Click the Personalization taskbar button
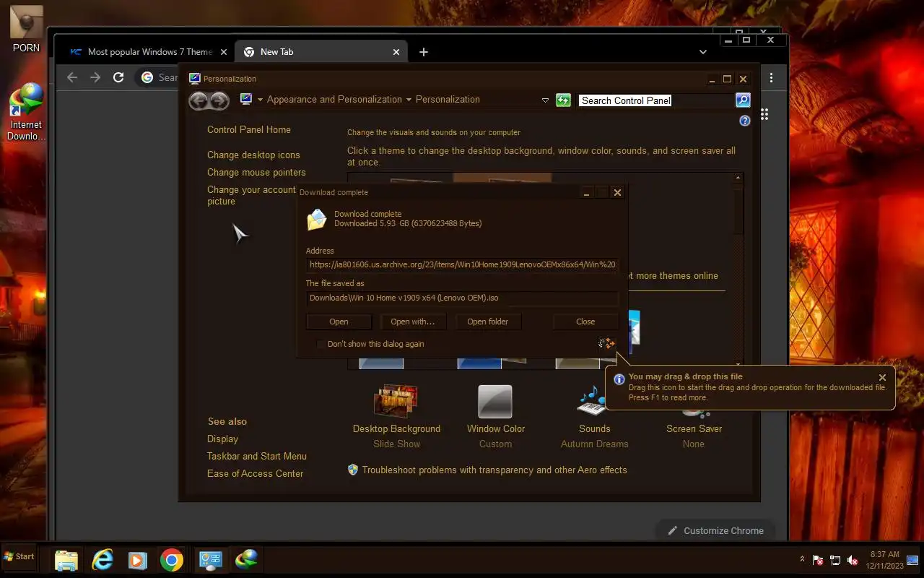Viewport: 924px width, 578px height. tap(210, 560)
